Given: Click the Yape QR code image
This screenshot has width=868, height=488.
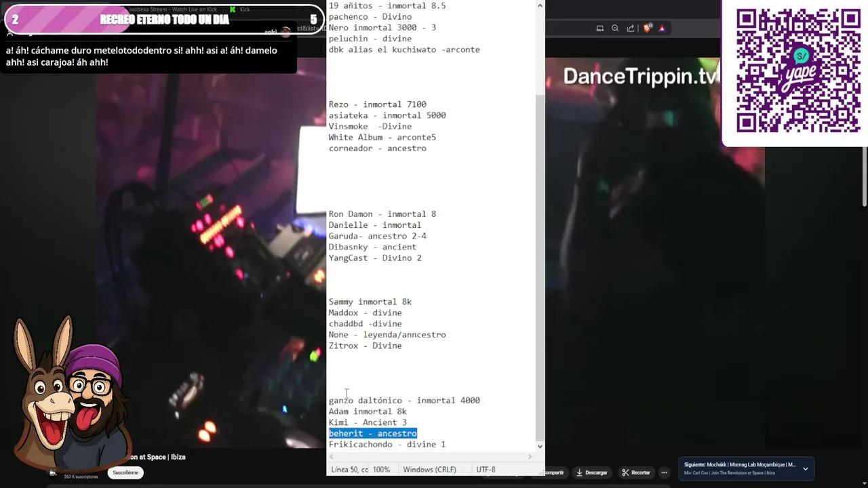Looking at the screenshot, I should pos(798,71).
